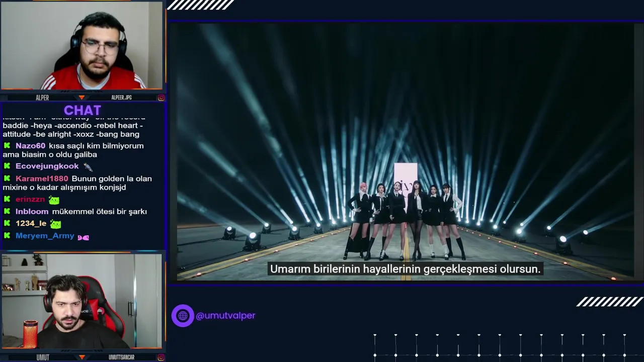Open erinzzn's username in chat

pyautogui.click(x=30, y=200)
